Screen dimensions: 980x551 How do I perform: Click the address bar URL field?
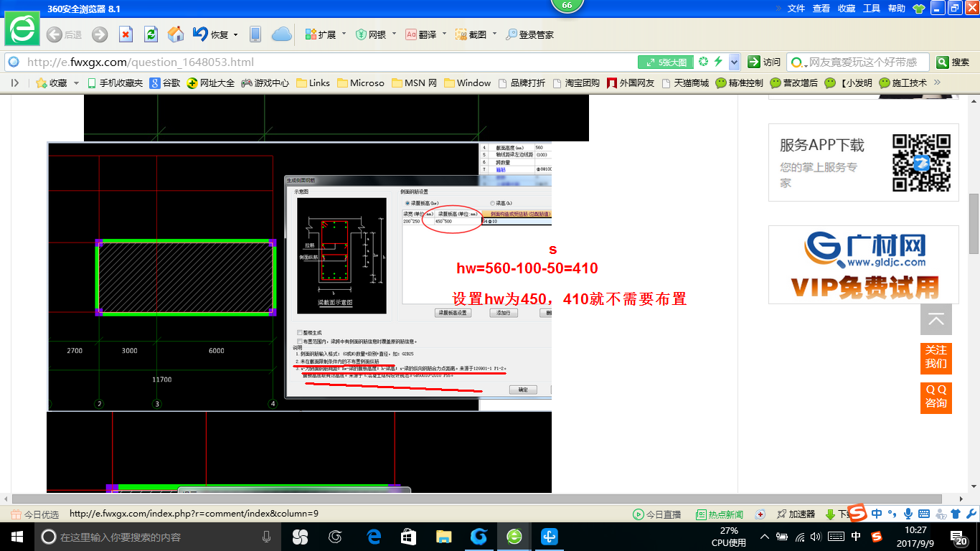[323, 62]
